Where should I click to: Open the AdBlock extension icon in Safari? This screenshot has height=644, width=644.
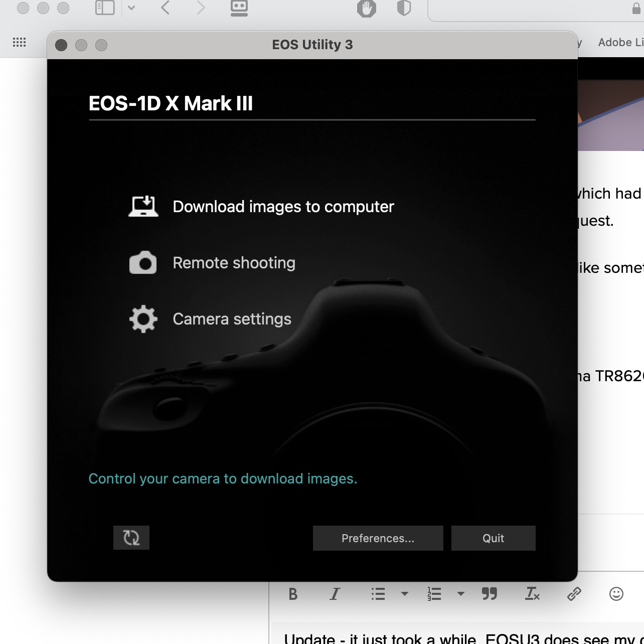coord(366,9)
